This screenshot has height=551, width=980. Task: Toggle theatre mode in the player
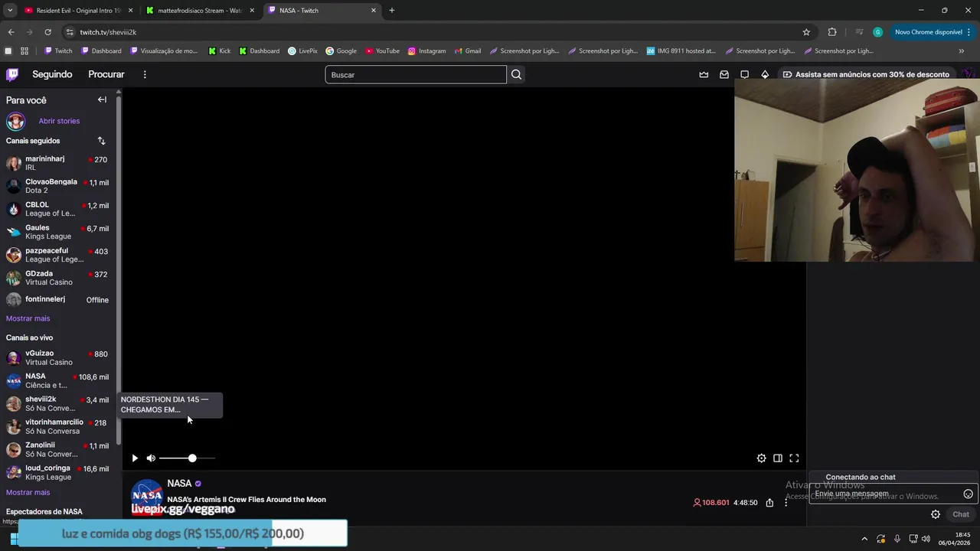tap(777, 458)
